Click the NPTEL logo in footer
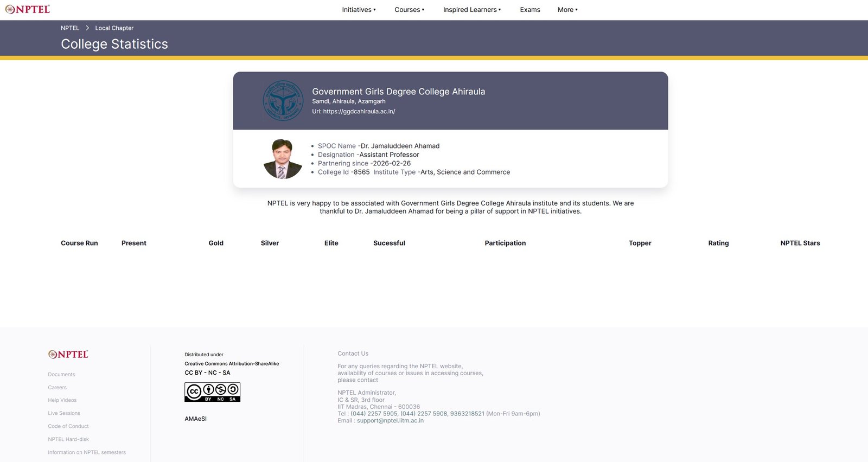Image resolution: width=868 pixels, height=462 pixels. (x=68, y=355)
